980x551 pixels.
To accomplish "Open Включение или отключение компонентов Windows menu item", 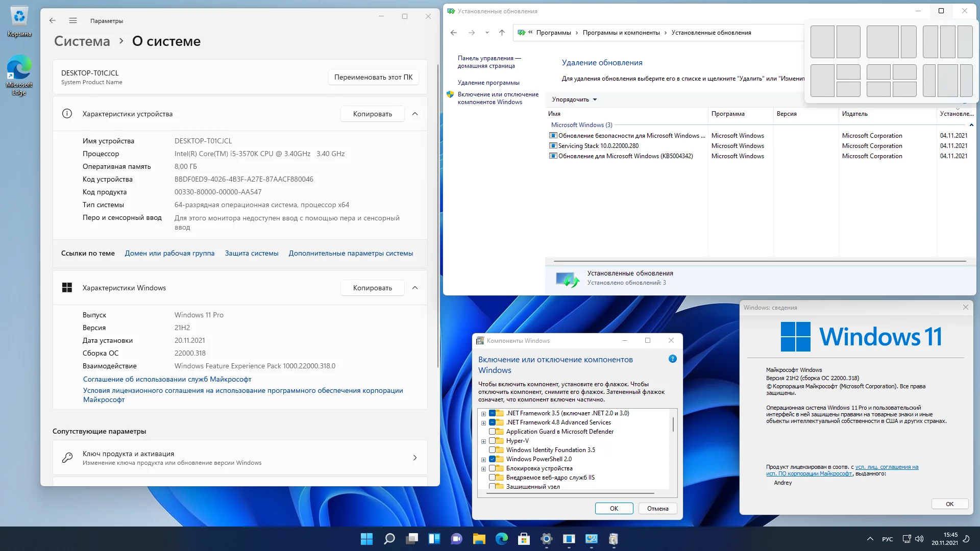I will tap(498, 97).
